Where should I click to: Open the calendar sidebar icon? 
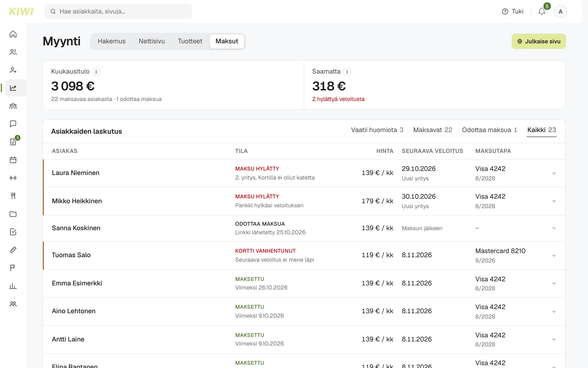(13, 160)
